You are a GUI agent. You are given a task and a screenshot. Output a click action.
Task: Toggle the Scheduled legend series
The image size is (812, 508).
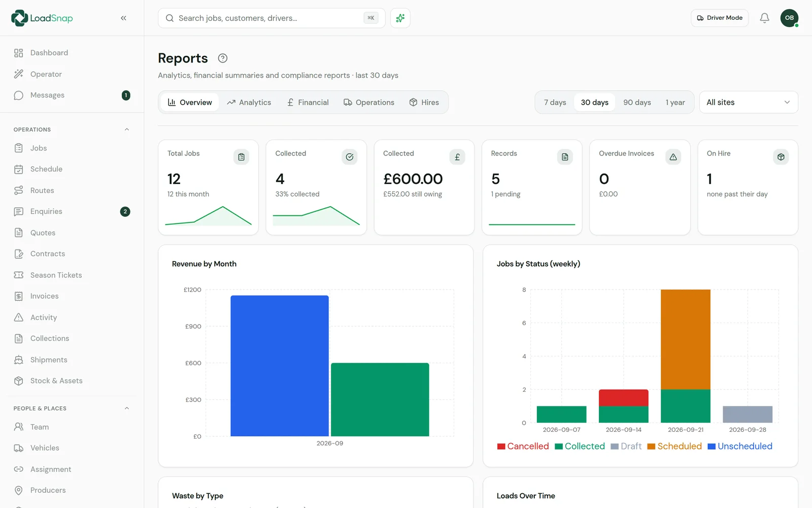coord(674,446)
